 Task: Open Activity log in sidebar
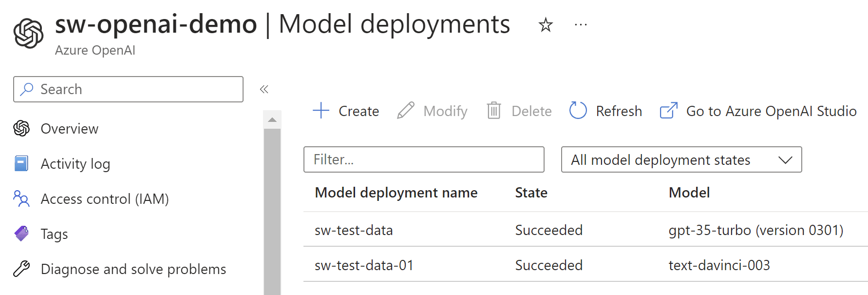click(75, 164)
